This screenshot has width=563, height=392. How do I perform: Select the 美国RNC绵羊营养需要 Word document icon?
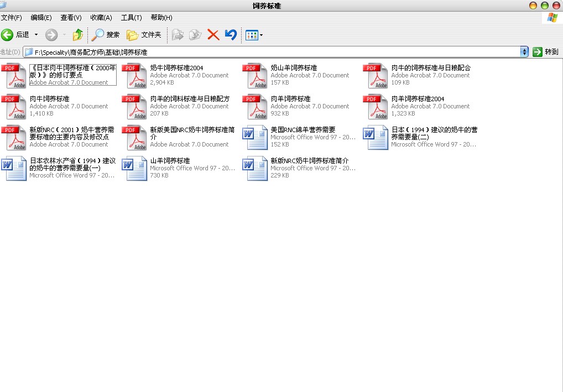[254, 138]
